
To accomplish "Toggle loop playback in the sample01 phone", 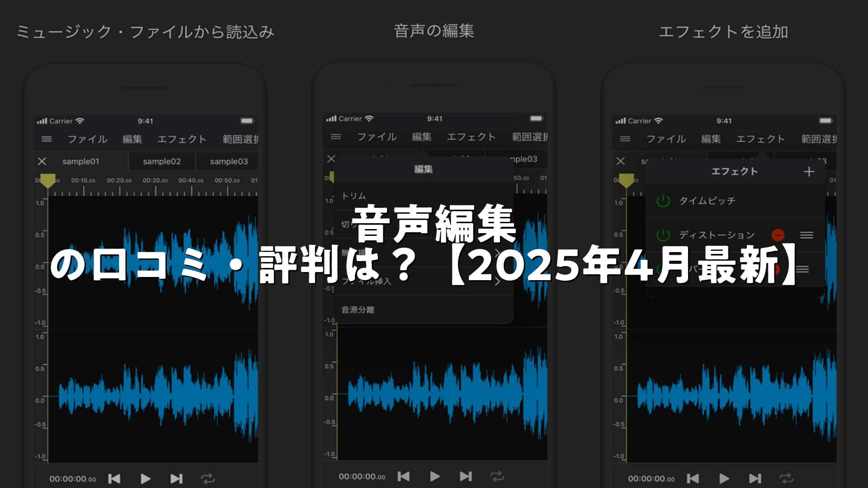I will 208,479.
